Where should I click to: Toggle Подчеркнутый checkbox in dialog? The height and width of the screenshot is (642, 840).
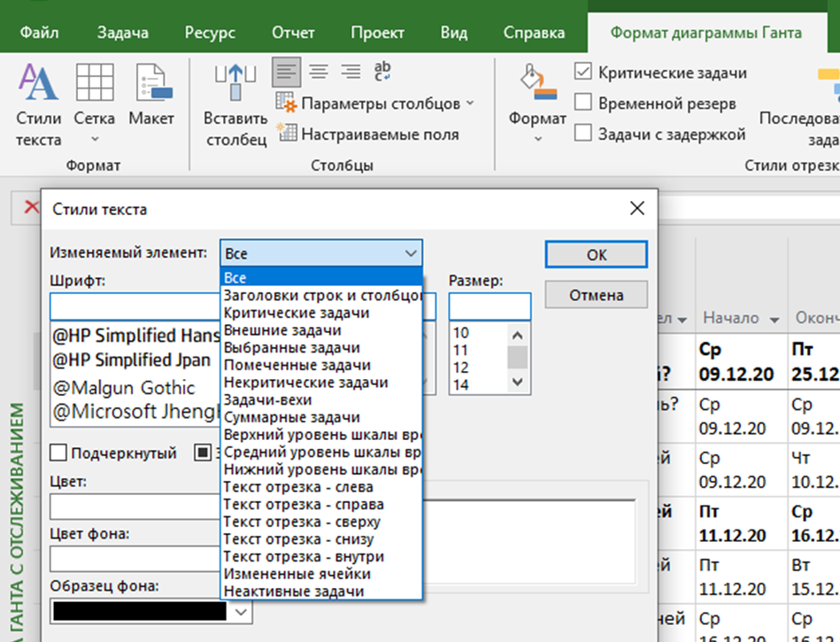tap(58, 452)
